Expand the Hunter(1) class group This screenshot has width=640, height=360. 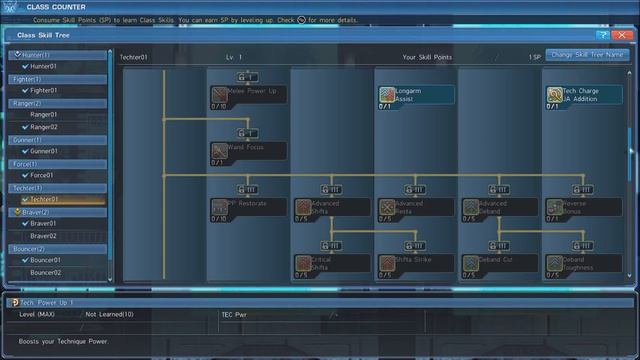[58, 55]
